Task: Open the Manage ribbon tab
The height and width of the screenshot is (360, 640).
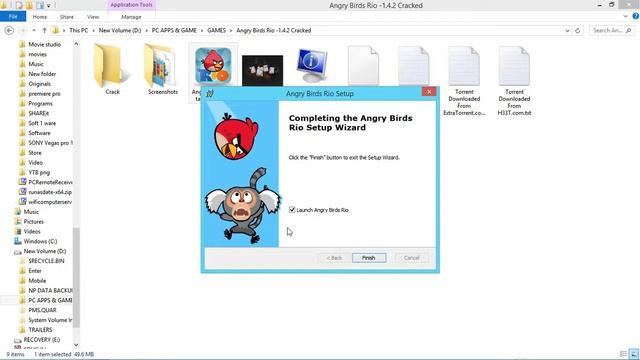Action: click(x=131, y=17)
